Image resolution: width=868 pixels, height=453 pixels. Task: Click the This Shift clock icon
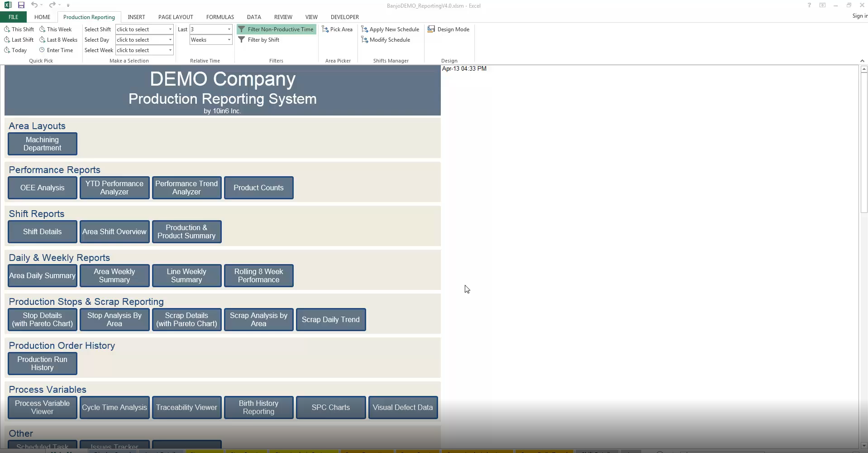click(7, 29)
